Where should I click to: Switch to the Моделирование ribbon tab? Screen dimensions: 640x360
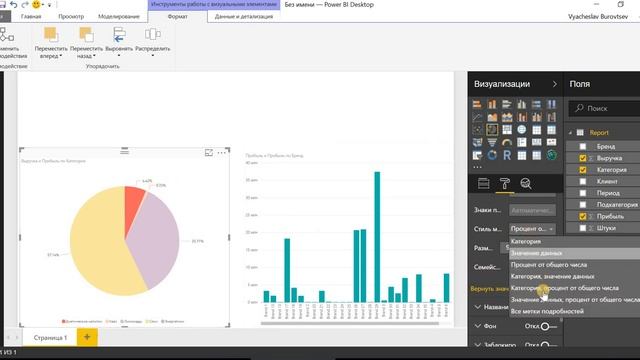[x=119, y=17]
